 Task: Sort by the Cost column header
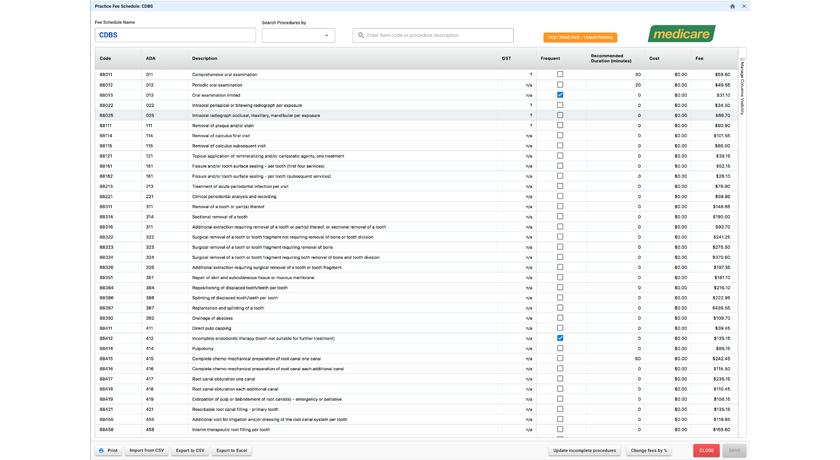click(x=654, y=58)
